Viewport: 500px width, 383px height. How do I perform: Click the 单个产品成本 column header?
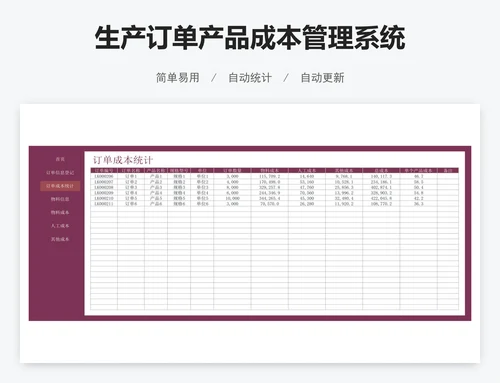[419, 171]
